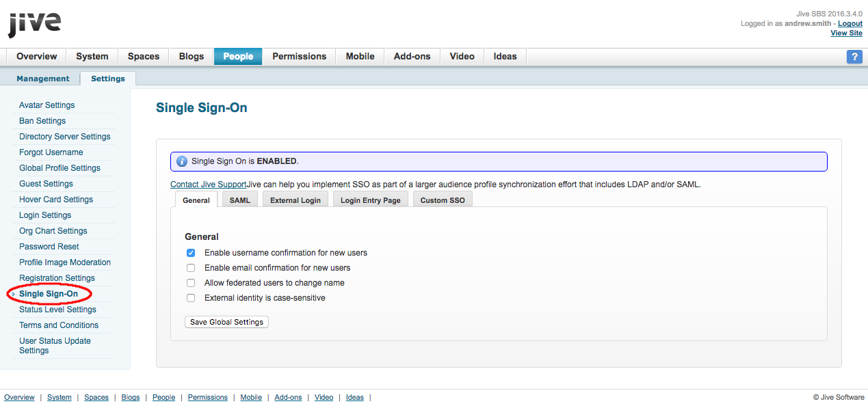This screenshot has height=408, width=868.
Task: Enable email confirmation for new users checkbox
Action: tap(191, 268)
